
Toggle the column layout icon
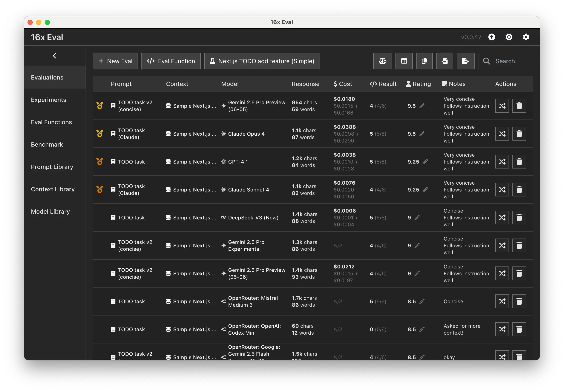click(x=404, y=61)
